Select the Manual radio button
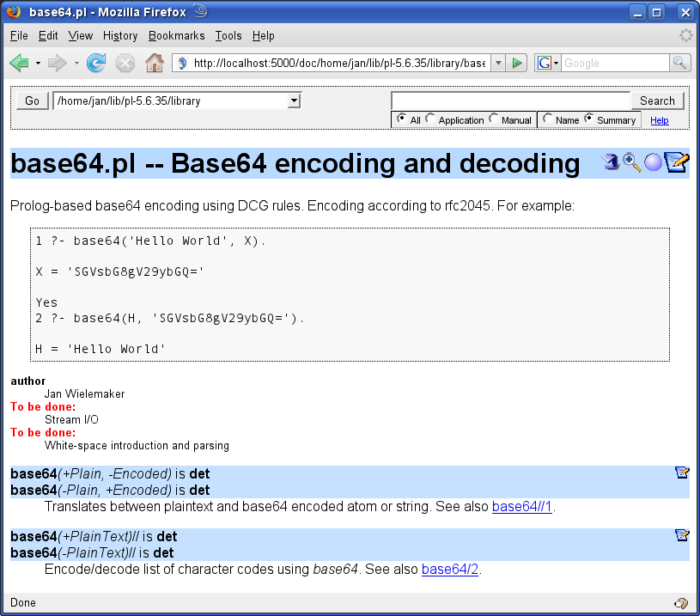 493,119
